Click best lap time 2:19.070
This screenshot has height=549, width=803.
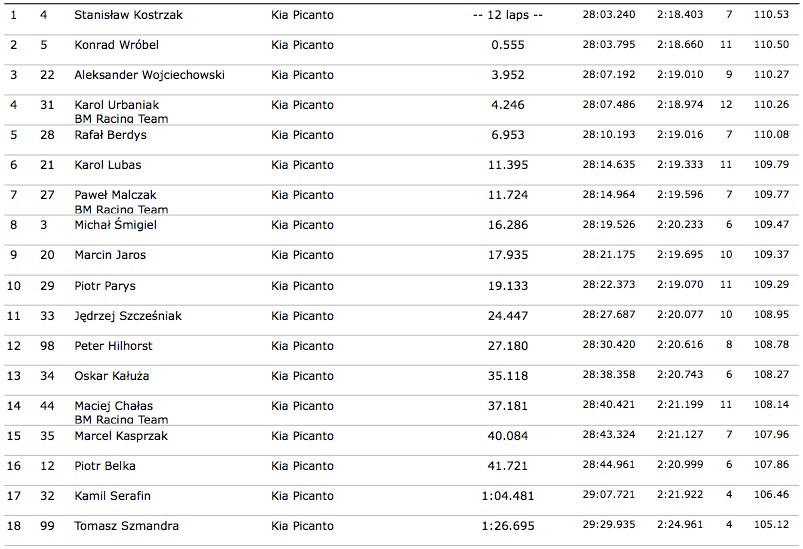[x=680, y=285]
